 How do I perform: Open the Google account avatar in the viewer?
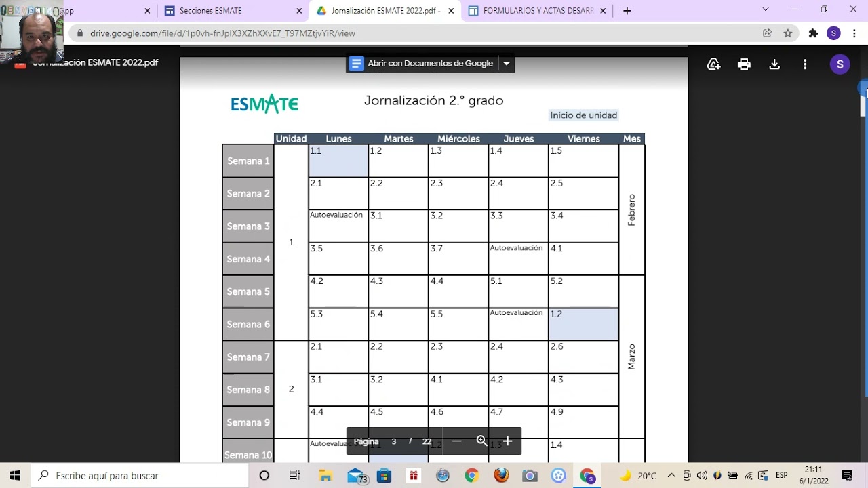click(840, 64)
